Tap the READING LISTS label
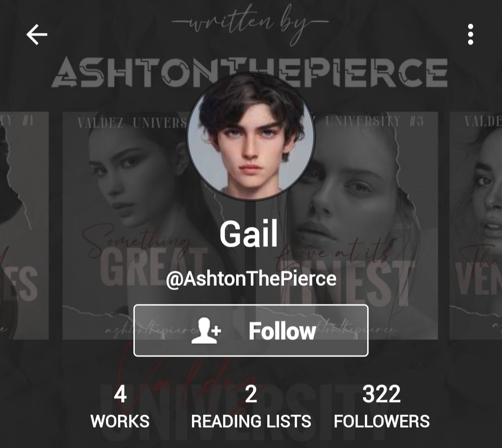 coord(251,421)
